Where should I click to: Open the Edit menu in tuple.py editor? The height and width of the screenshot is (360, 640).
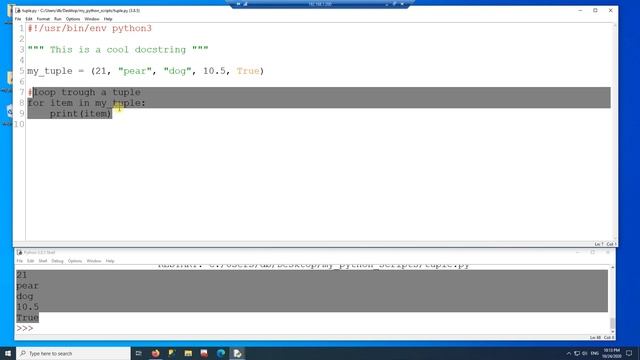[x=29, y=19]
